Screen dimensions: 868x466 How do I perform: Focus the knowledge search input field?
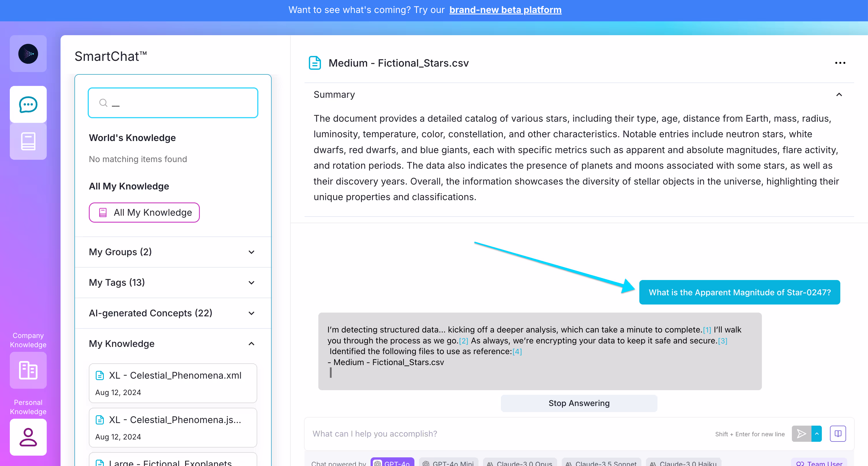(173, 103)
